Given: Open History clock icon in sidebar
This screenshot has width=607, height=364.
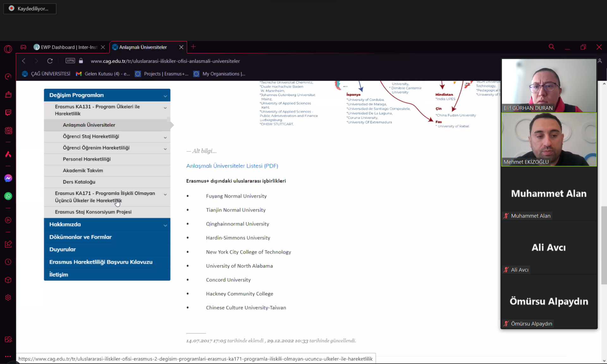Looking at the screenshot, I should click(x=8, y=262).
